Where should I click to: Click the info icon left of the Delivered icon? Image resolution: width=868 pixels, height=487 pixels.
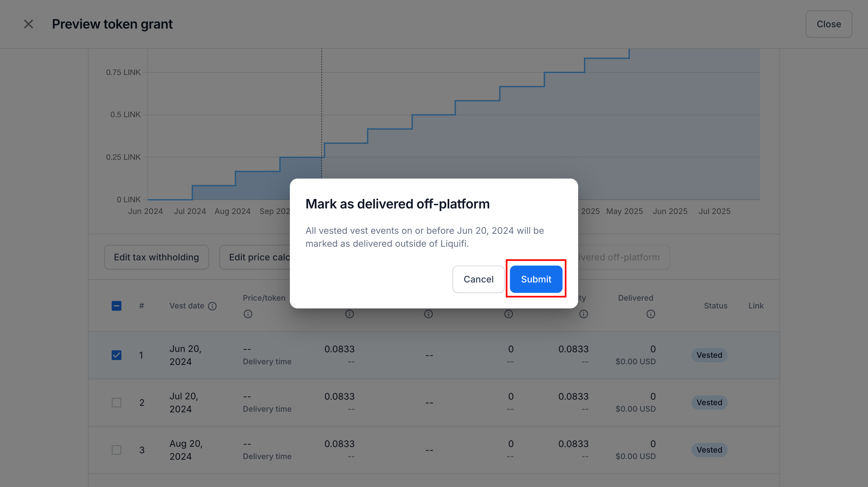tap(584, 314)
